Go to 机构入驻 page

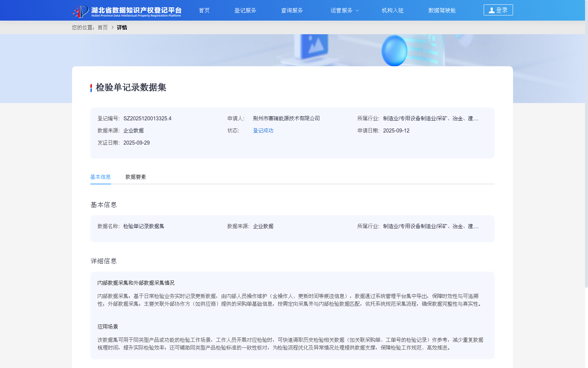click(x=392, y=10)
